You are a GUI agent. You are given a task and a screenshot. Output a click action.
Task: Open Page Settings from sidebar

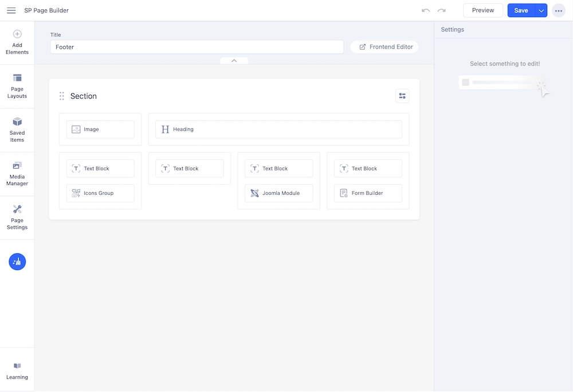click(x=17, y=218)
